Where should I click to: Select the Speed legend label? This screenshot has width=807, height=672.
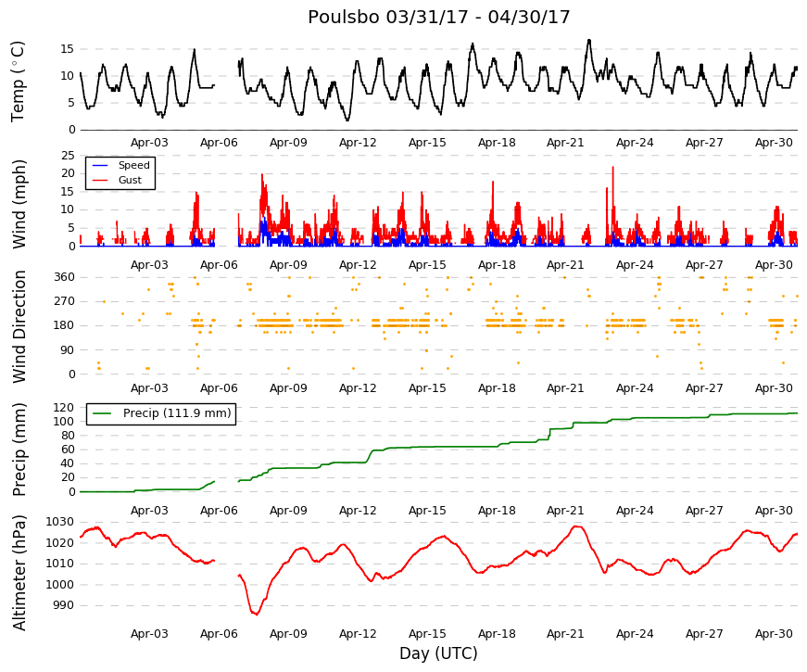(x=133, y=165)
